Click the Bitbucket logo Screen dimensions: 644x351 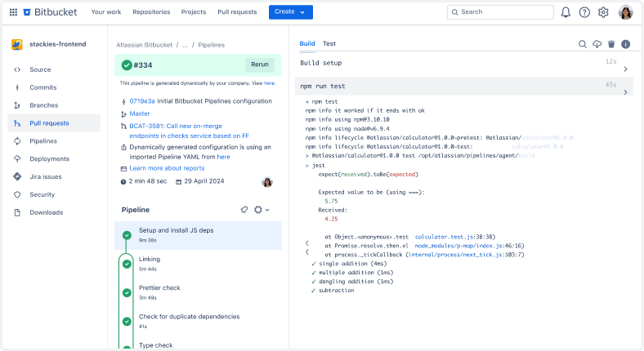50,12
